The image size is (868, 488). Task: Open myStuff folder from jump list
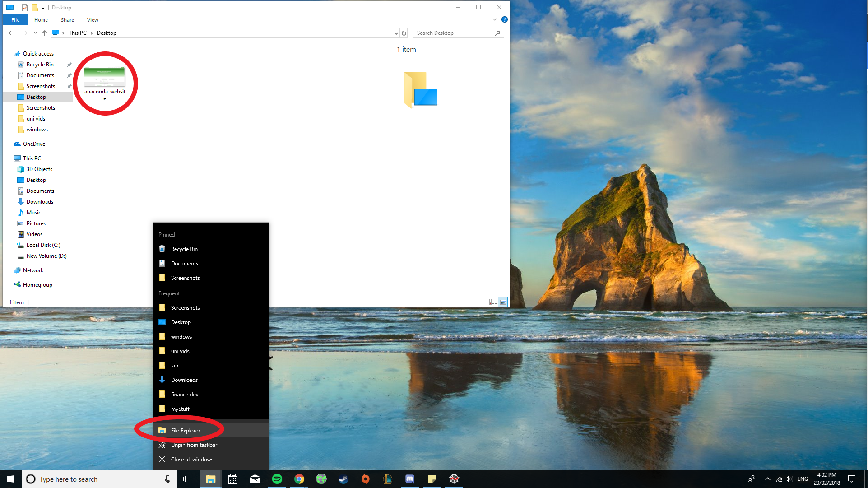pos(211,409)
